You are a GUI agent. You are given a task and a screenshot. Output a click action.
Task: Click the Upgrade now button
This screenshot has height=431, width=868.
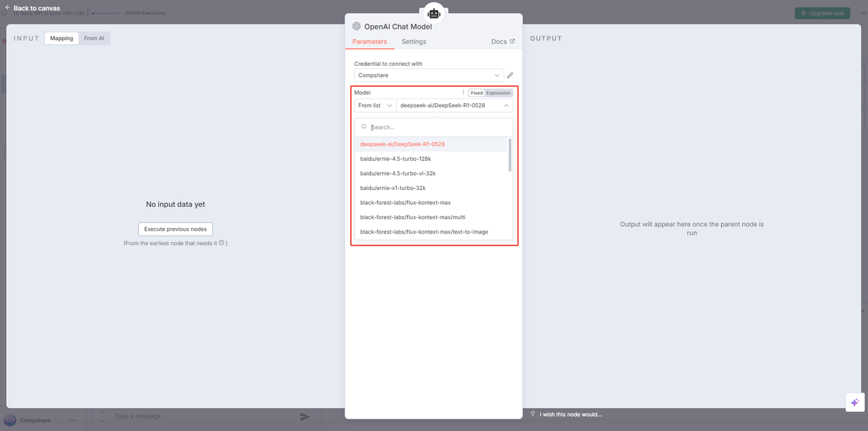(x=822, y=13)
